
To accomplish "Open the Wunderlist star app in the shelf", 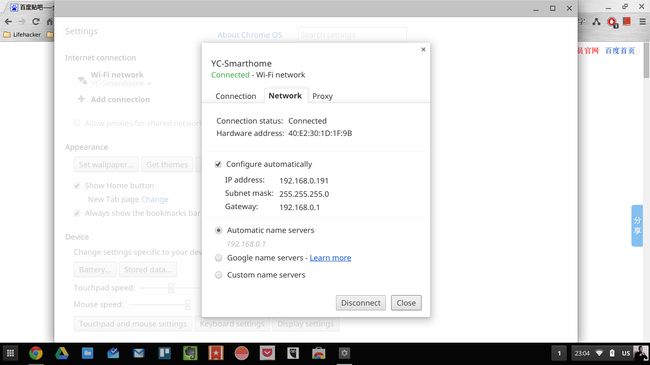I will (216, 353).
